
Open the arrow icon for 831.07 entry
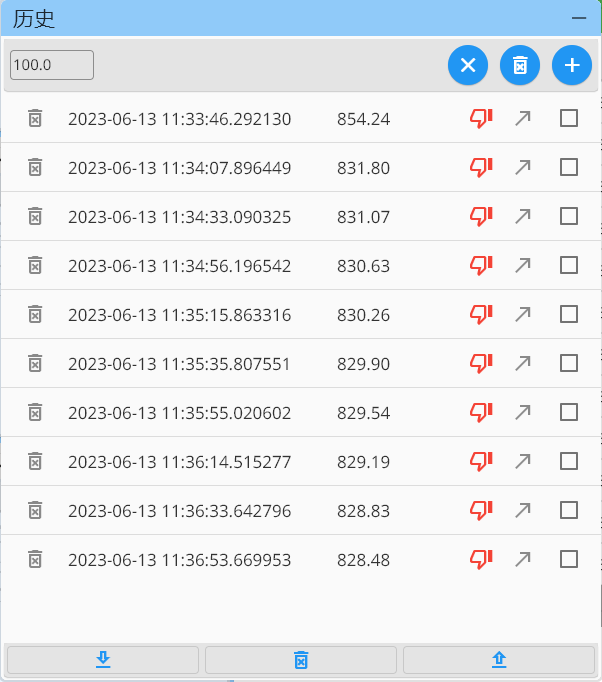522,216
